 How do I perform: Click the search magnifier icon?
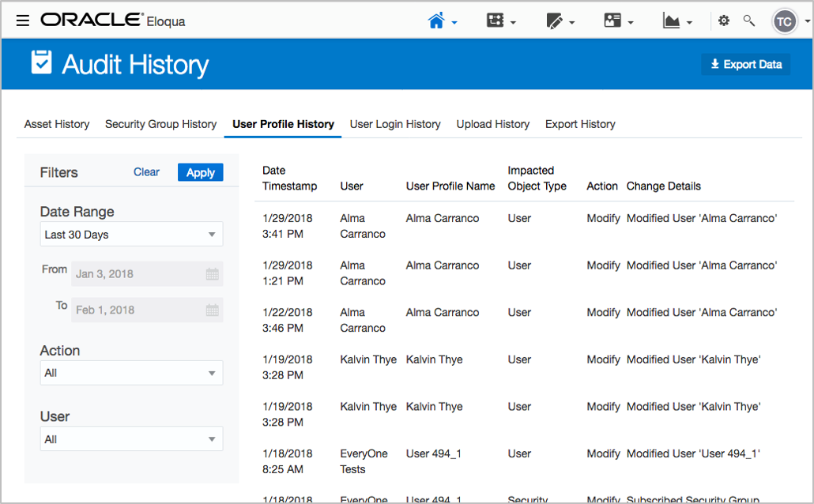(748, 21)
